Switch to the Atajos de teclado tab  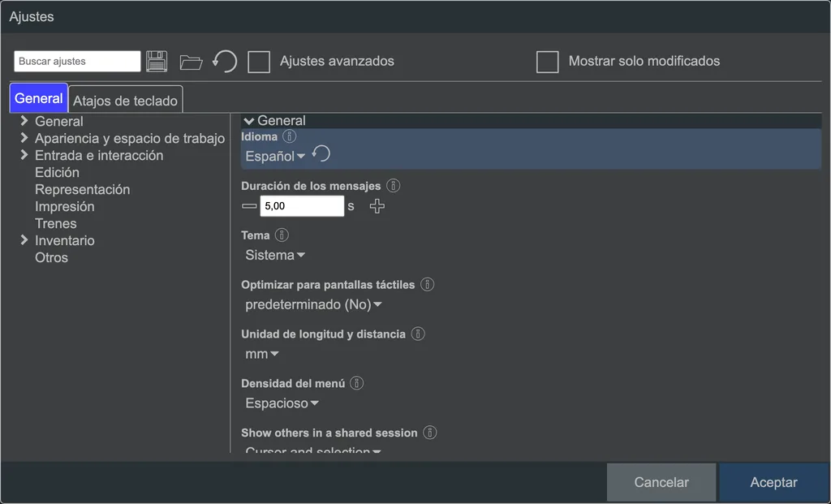click(126, 100)
